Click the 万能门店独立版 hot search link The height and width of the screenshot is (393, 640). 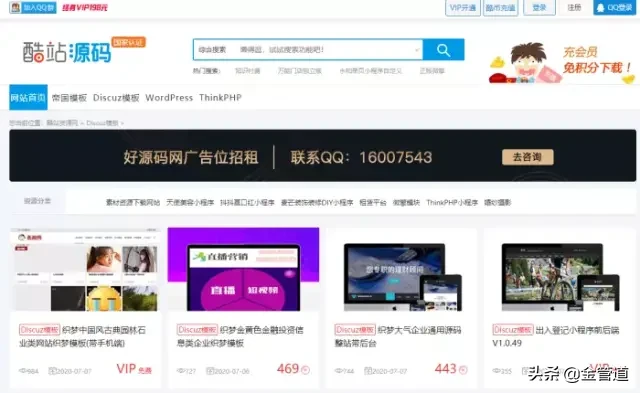coord(300,71)
